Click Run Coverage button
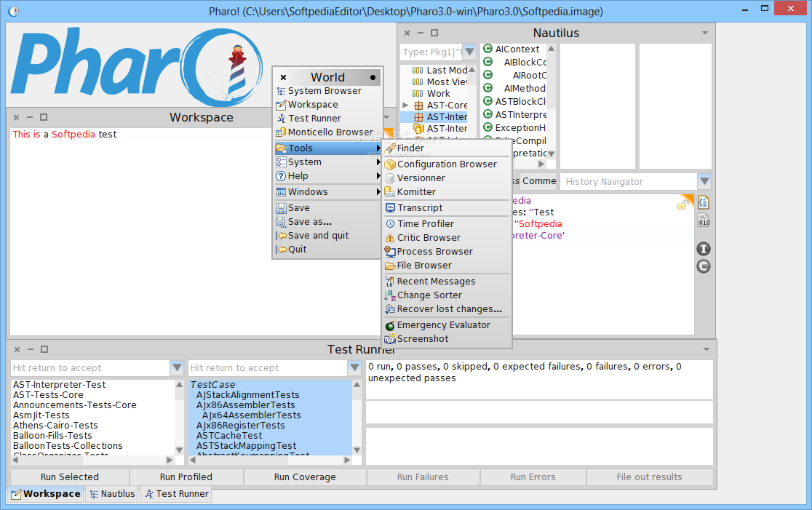This screenshot has width=812, height=510. [305, 477]
